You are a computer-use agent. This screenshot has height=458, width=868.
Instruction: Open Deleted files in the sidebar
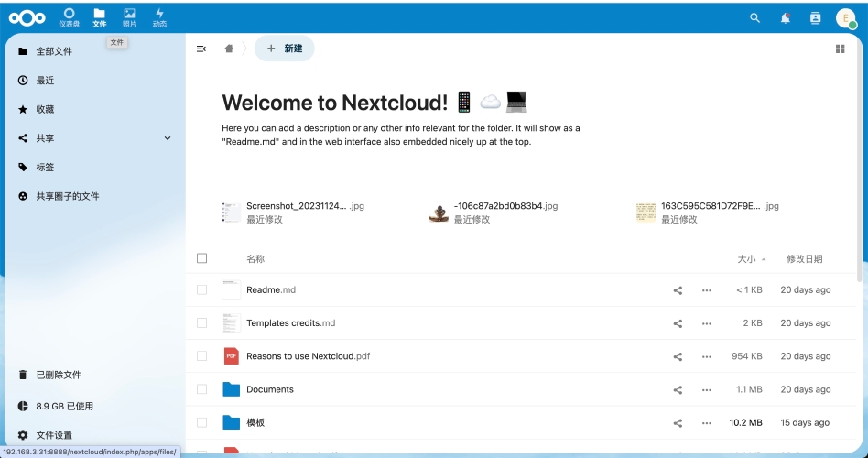point(58,375)
